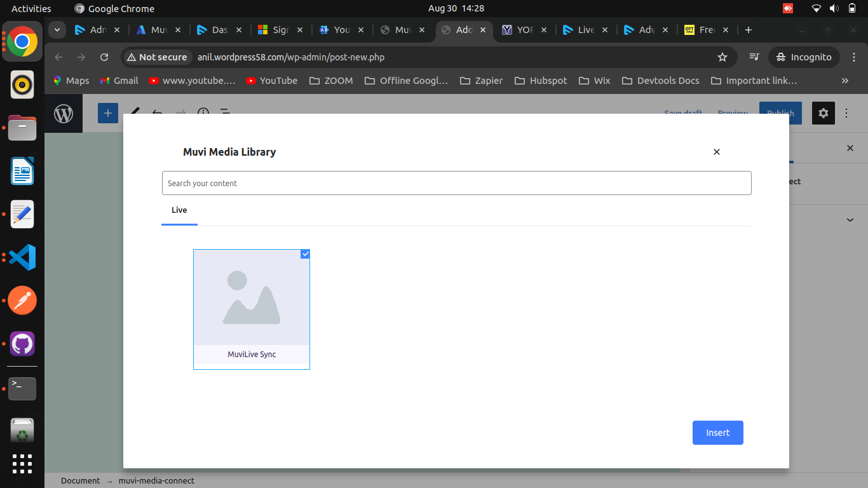Open the Hubspot bookmark folder
This screenshot has width=868, height=488.
(542, 81)
